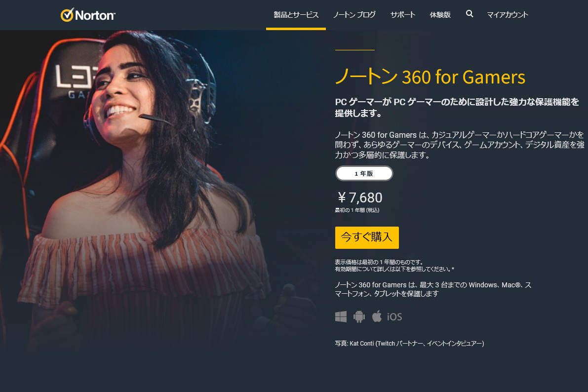Image resolution: width=588 pixels, height=392 pixels.
Task: Click the iOS platform label
Action: [x=394, y=317]
